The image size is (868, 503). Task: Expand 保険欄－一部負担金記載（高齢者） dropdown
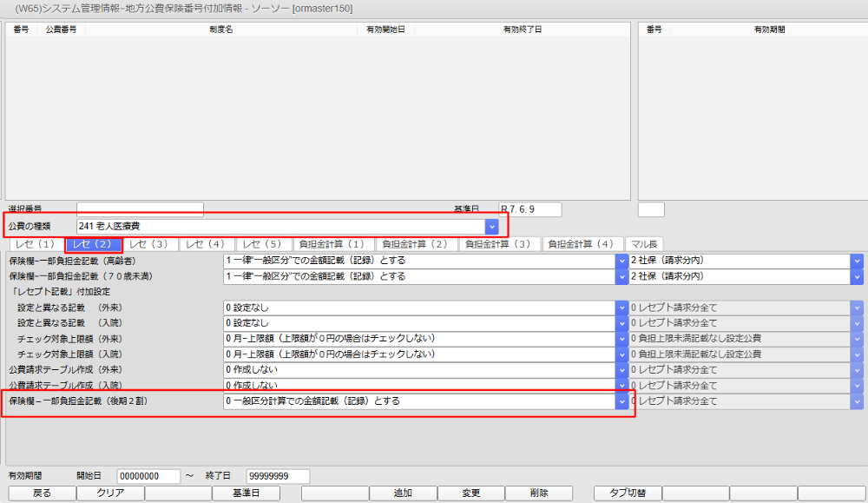pyautogui.click(x=621, y=260)
